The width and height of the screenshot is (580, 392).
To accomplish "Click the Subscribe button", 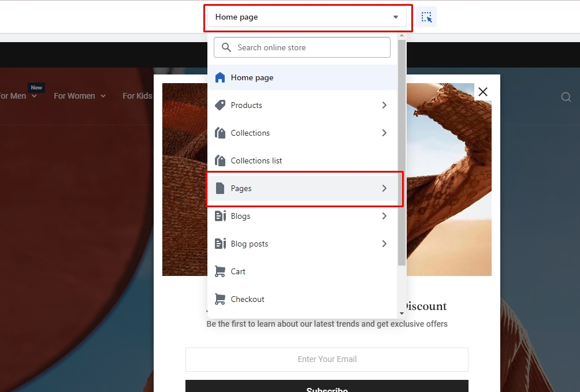I will 327,386.
